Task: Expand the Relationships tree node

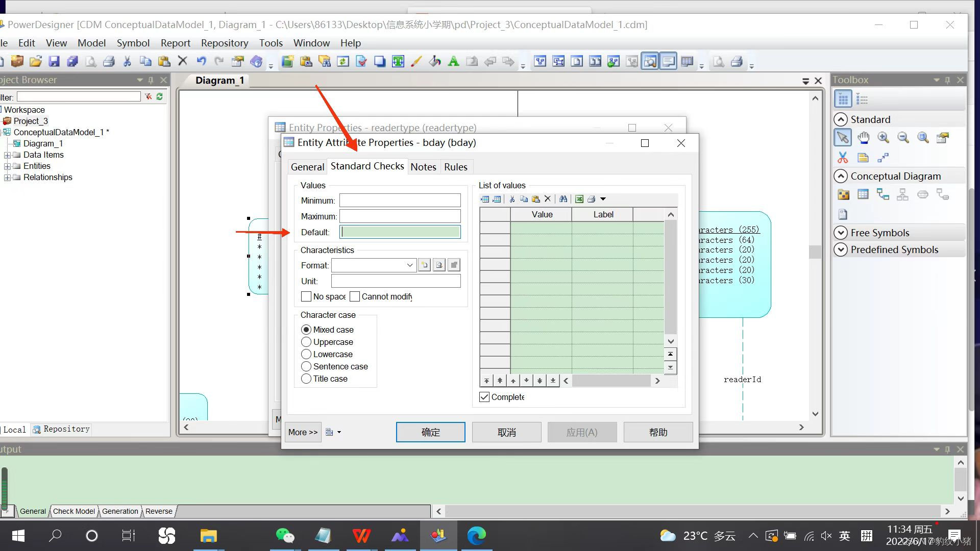Action: (7, 178)
